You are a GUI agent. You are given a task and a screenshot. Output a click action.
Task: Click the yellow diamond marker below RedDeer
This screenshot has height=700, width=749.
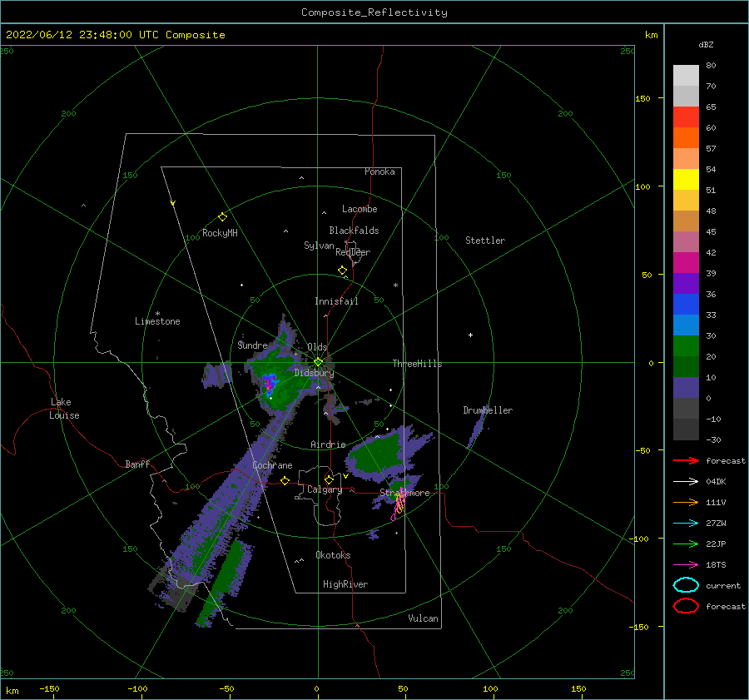click(343, 271)
